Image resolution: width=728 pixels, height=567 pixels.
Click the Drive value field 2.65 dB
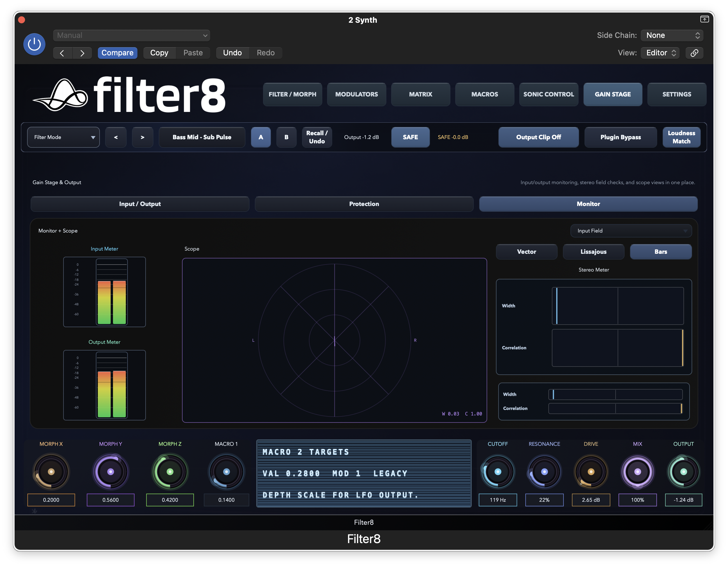click(591, 500)
